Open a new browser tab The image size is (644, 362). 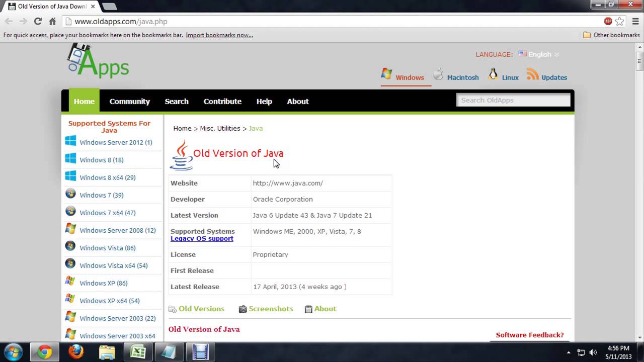tap(109, 7)
